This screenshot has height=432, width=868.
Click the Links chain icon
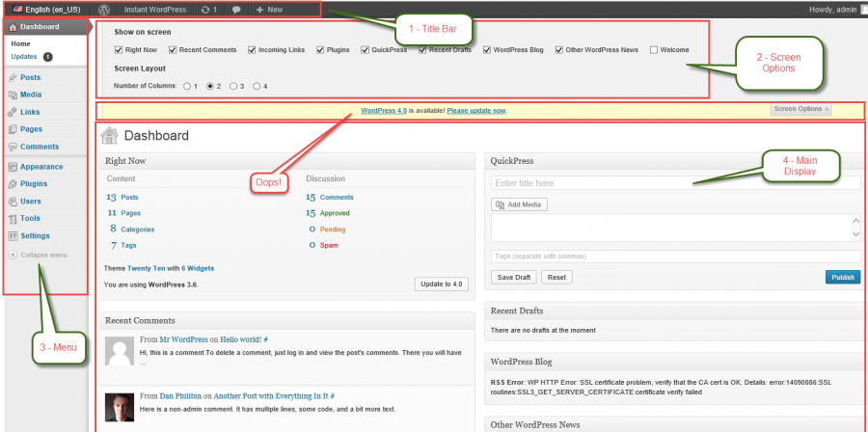tap(13, 112)
